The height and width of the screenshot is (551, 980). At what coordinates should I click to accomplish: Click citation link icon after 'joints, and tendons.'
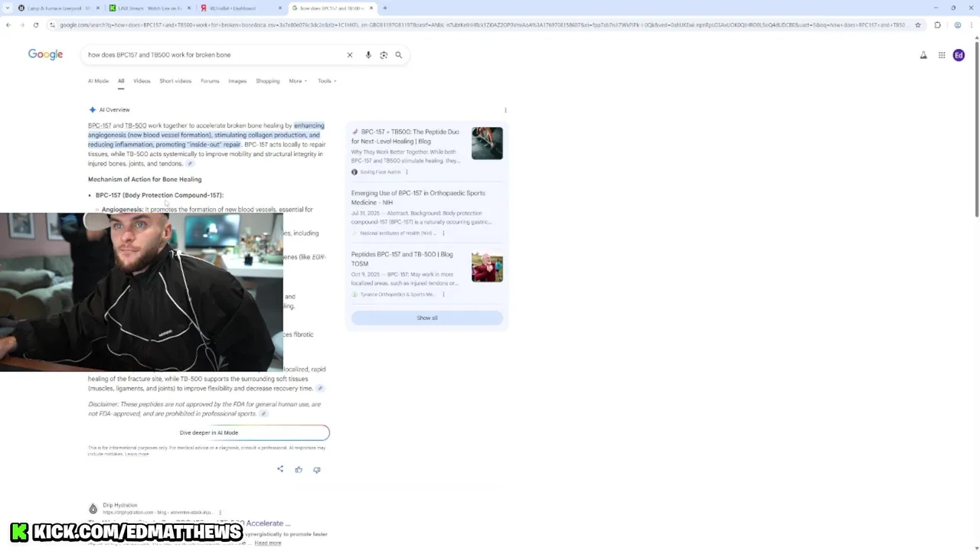[x=190, y=164]
